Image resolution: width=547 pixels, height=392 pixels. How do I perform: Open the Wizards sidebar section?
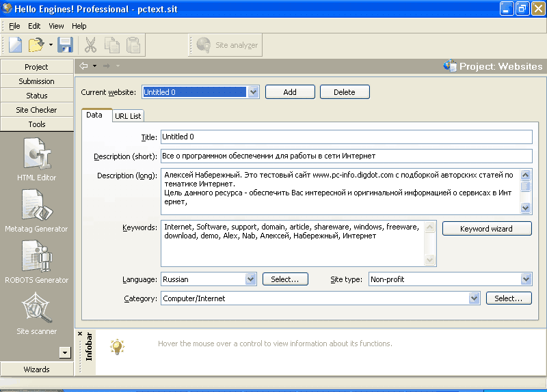[37, 369]
